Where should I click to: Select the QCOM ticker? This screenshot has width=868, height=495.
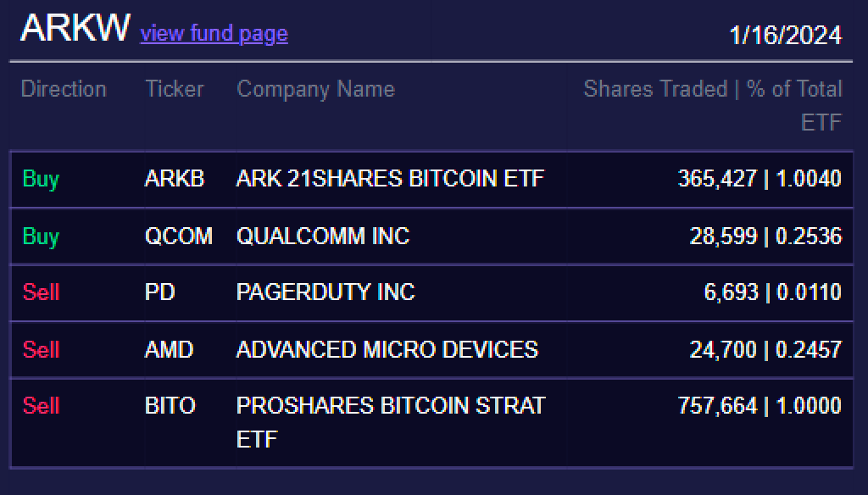click(178, 236)
